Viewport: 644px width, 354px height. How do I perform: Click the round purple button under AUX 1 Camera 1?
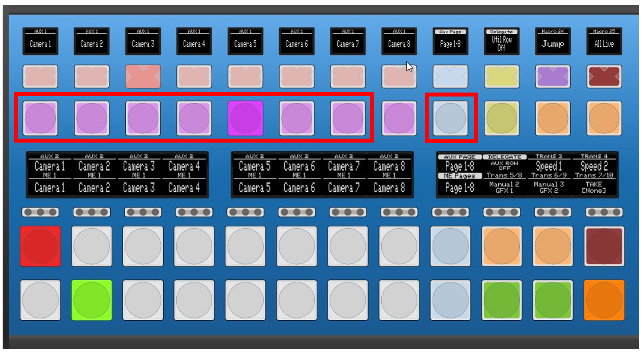pyautogui.click(x=40, y=118)
